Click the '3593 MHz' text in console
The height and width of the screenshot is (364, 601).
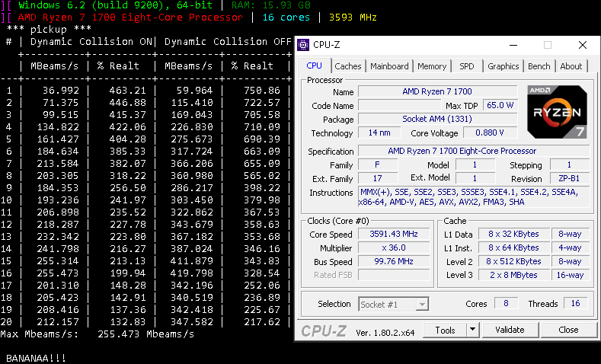point(353,18)
